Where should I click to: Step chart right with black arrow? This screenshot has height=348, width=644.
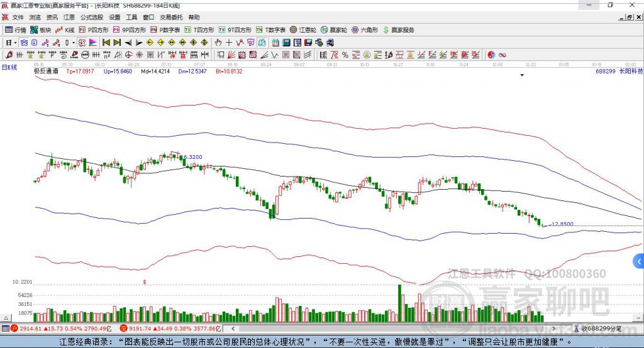[139, 43]
